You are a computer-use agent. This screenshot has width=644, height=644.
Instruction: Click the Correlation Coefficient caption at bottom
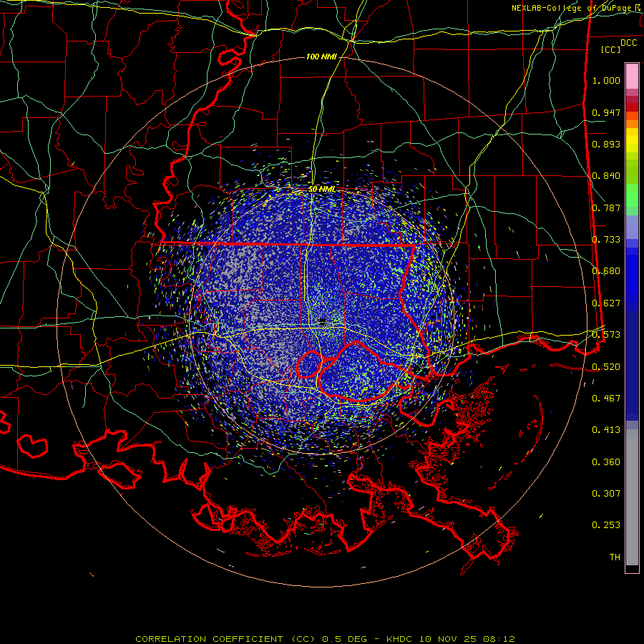pos(325,639)
